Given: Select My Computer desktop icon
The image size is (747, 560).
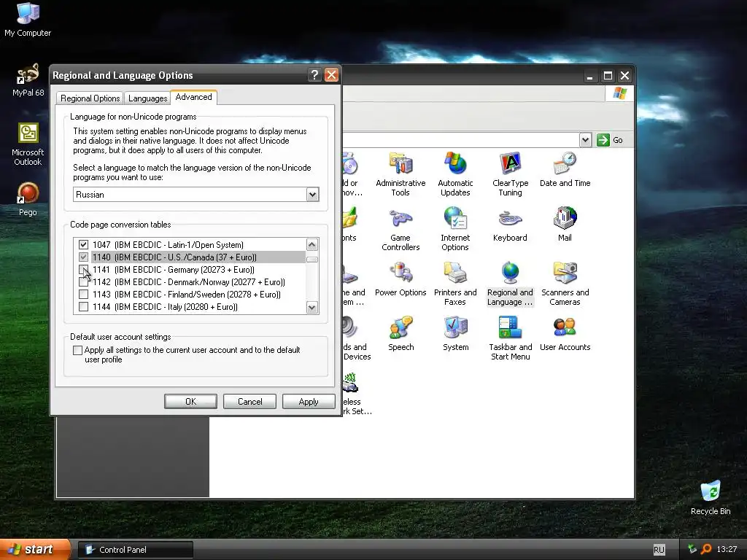Looking at the screenshot, I should pos(28,20).
